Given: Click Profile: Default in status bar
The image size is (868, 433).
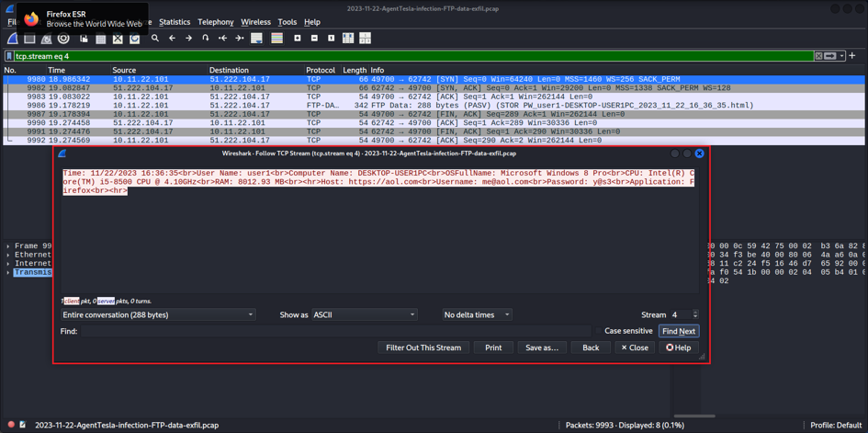Looking at the screenshot, I should (x=837, y=426).
